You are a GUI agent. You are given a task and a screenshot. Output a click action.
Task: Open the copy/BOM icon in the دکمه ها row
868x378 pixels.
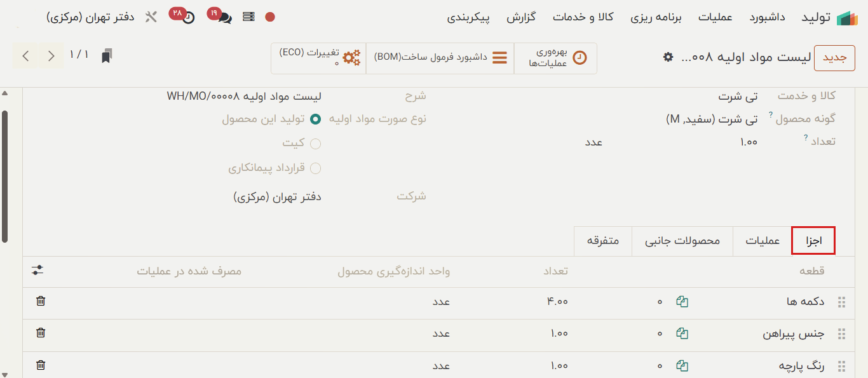682,302
